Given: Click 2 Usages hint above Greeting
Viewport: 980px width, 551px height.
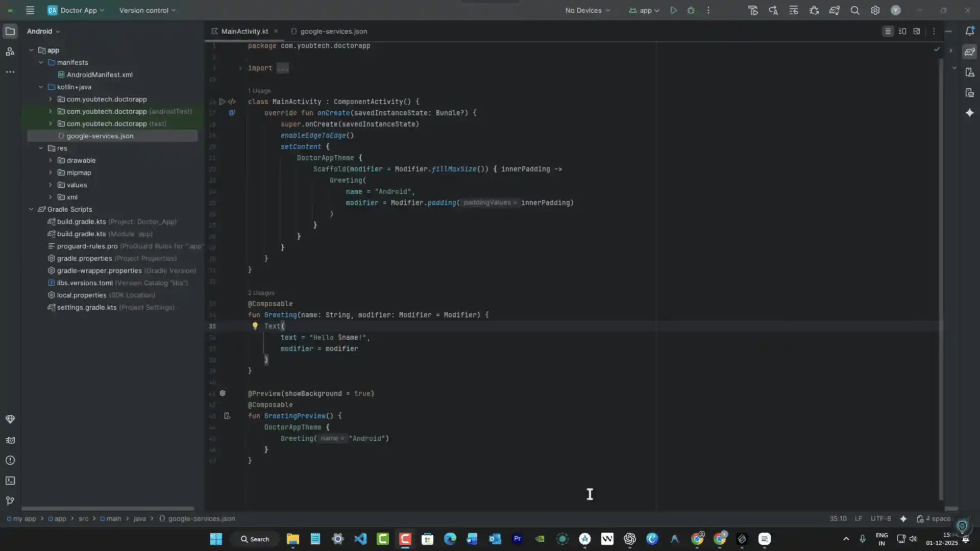Looking at the screenshot, I should coord(261,293).
